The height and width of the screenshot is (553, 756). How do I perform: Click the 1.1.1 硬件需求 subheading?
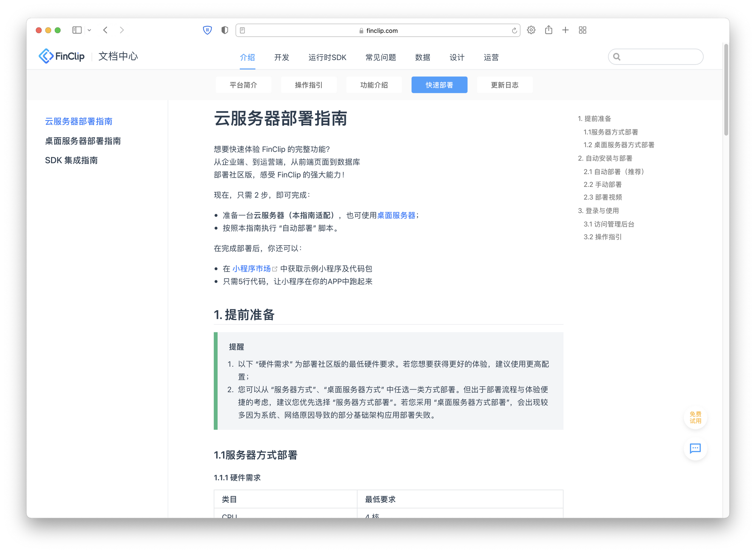coord(237,478)
